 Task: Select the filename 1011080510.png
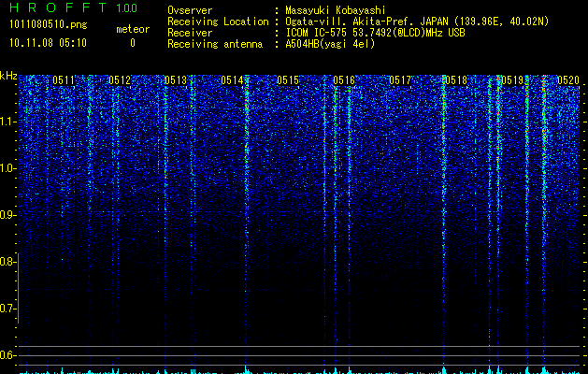point(49,24)
